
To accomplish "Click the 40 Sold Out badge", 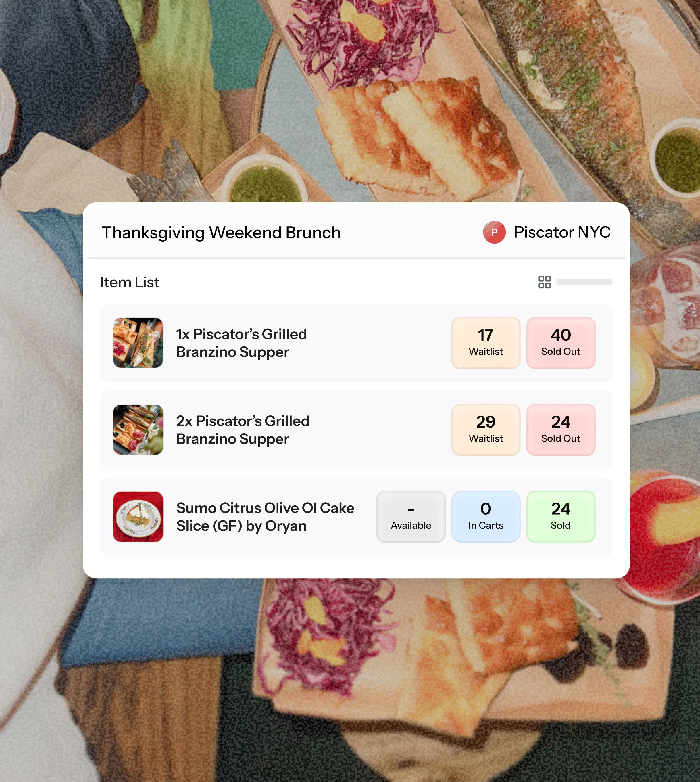I will coord(561,342).
